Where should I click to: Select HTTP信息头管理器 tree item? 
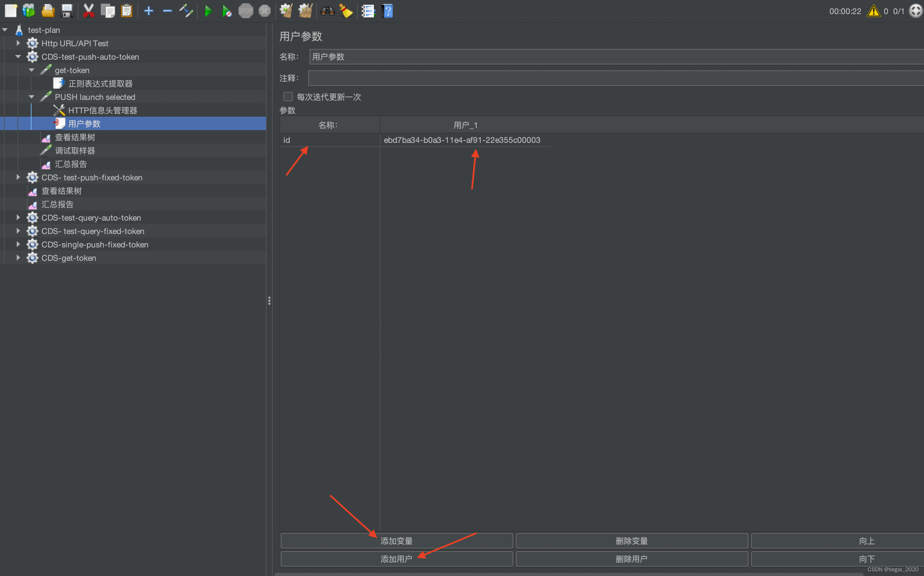(103, 110)
